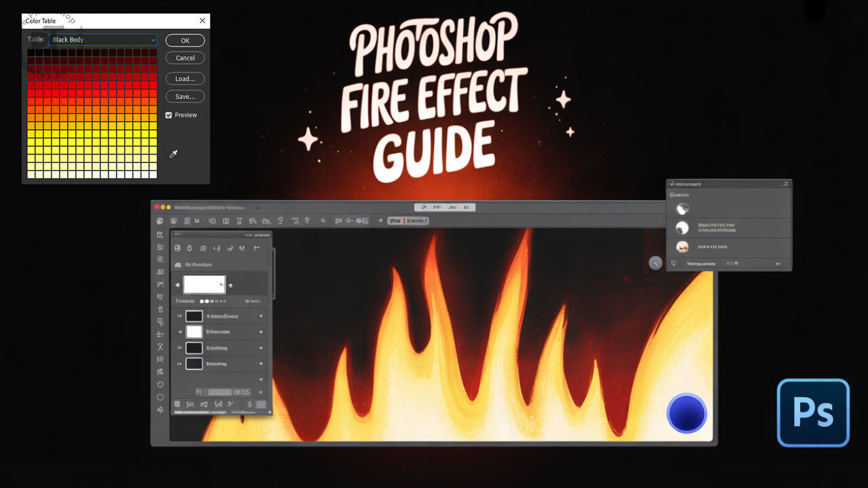This screenshot has height=488, width=868.
Task: Select the orange-tinted circular thumbnail in right panel
Action: click(x=682, y=247)
